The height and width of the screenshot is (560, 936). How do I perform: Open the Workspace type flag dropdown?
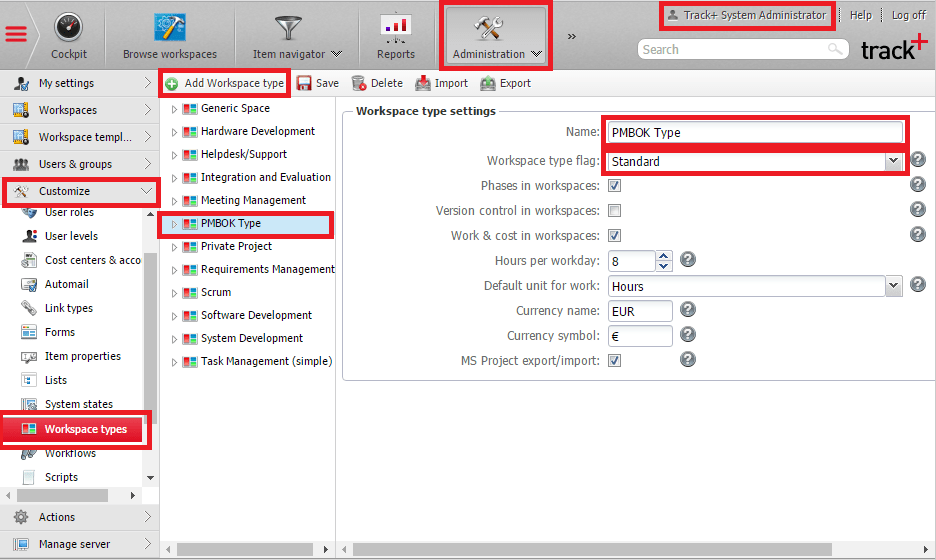[x=893, y=161]
